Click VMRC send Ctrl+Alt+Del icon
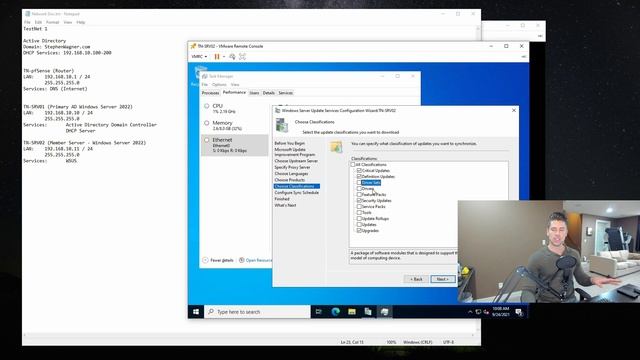This screenshot has height=360, width=640. (232, 57)
